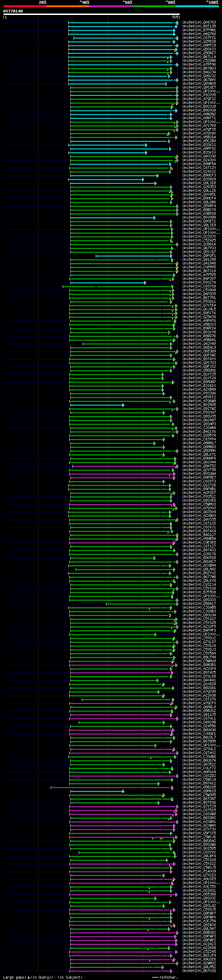The height and width of the screenshot is (980, 222).
Task: Click the cyan alignment bar for UniRef100_B3SKK9
Action: pos(106,179)
